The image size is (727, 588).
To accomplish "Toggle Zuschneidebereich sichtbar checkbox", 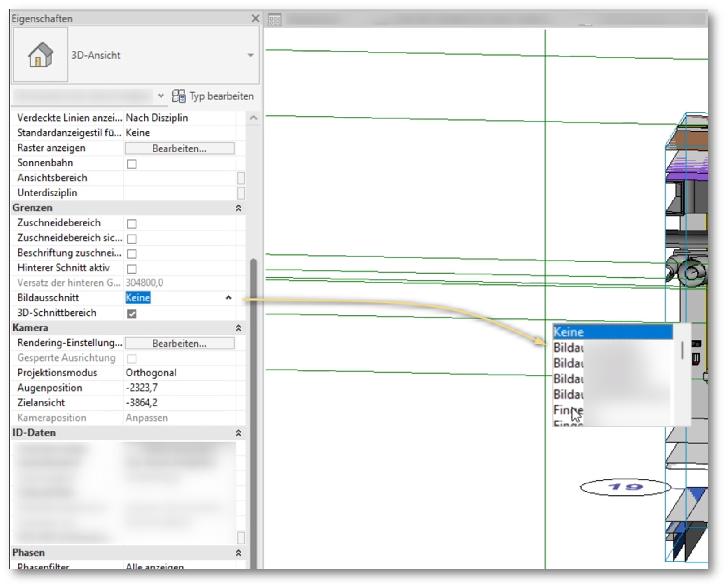I will tap(132, 239).
